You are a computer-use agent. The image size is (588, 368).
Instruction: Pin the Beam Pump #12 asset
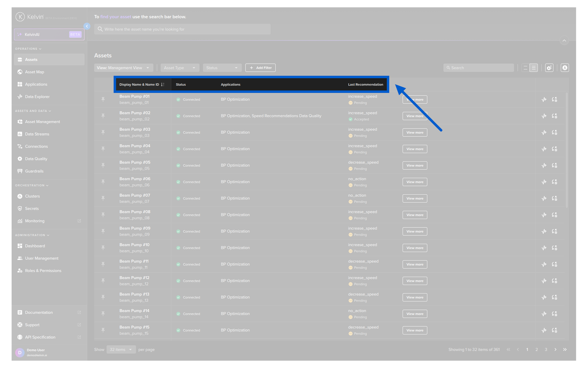coord(103,281)
